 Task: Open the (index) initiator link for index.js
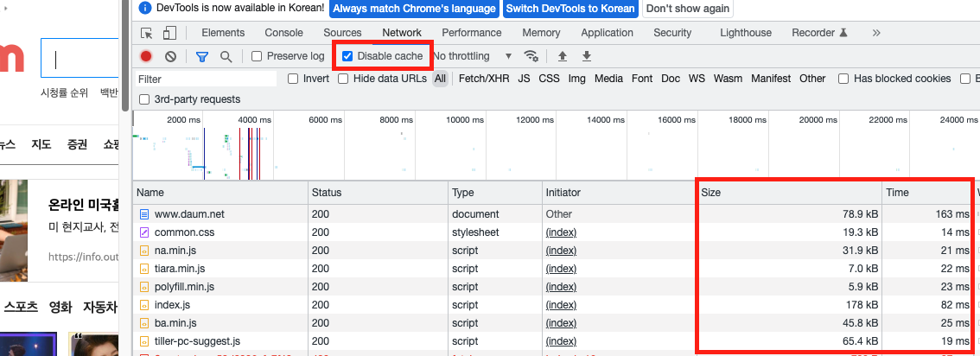tap(561, 305)
